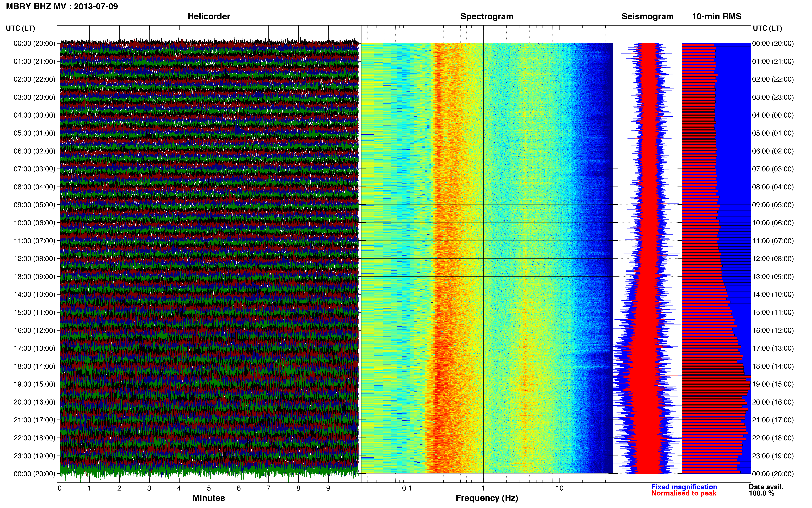The width and height of the screenshot is (812, 508).
Task: Click the left '21:00 (17:00)' time label
Action: pyautogui.click(x=34, y=420)
